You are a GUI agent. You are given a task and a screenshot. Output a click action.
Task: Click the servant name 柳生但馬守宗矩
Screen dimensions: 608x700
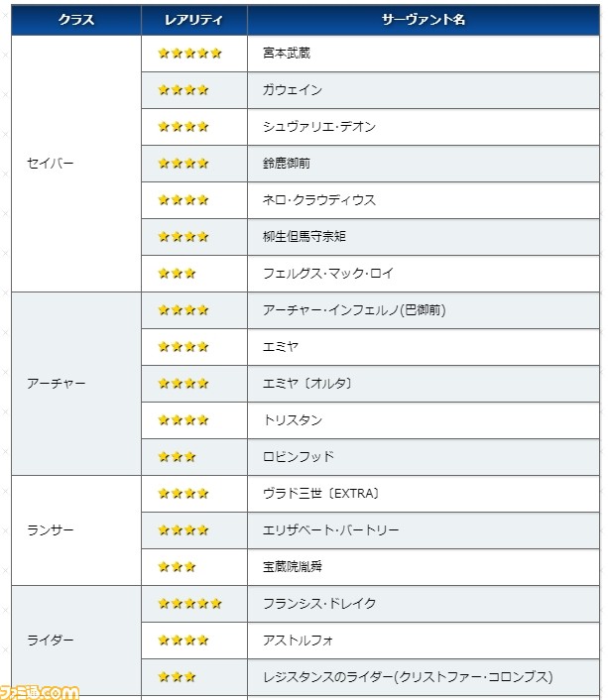click(304, 237)
